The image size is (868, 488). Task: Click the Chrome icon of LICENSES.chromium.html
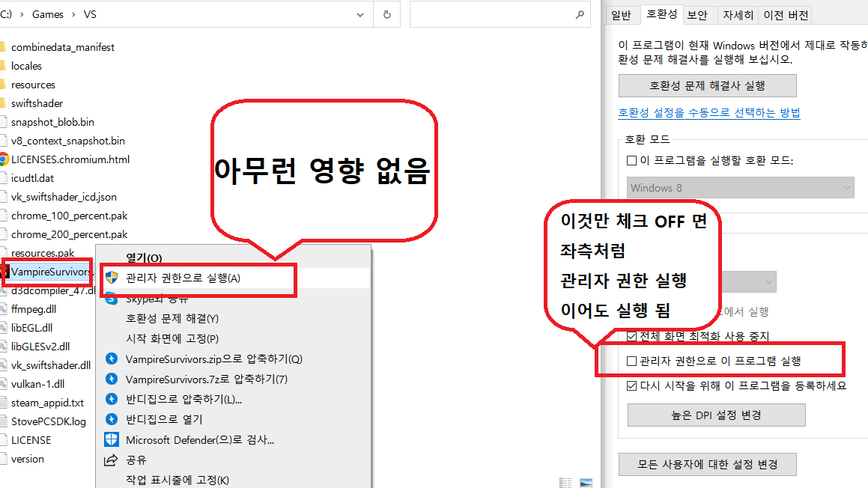click(3, 159)
